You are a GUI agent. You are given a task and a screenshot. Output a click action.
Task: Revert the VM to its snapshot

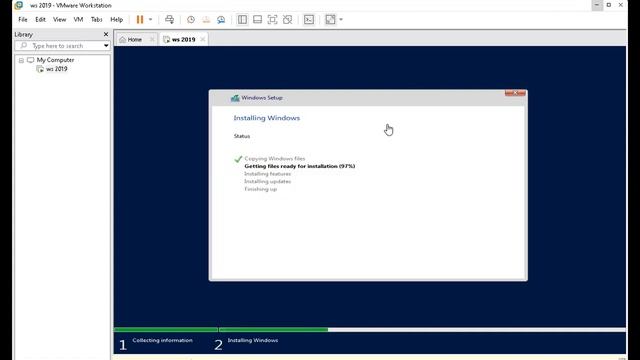tap(206, 19)
